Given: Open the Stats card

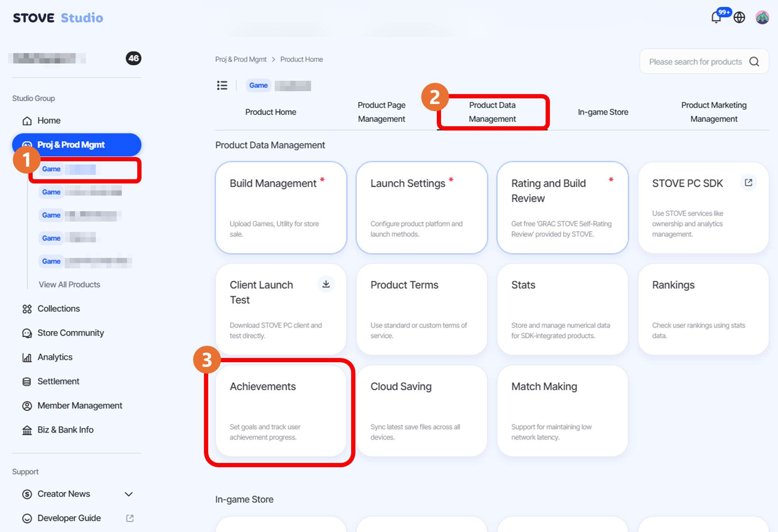Looking at the screenshot, I should [563, 309].
